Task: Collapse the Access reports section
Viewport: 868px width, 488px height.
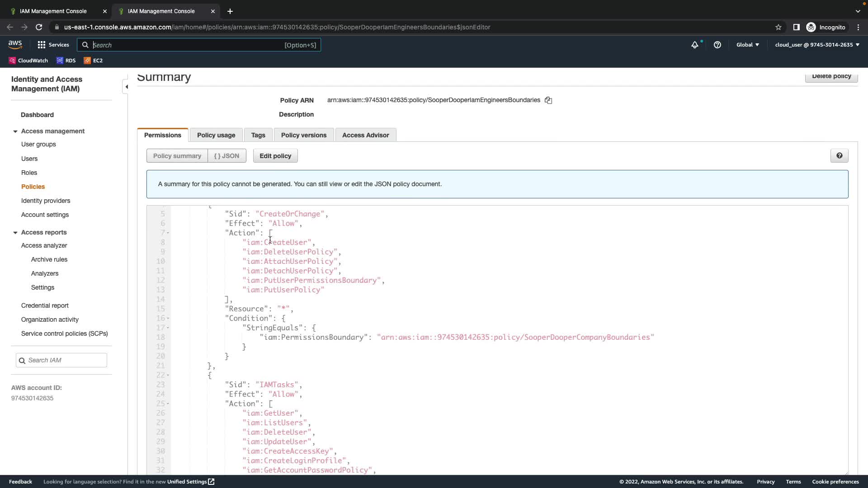Action: 15,233
